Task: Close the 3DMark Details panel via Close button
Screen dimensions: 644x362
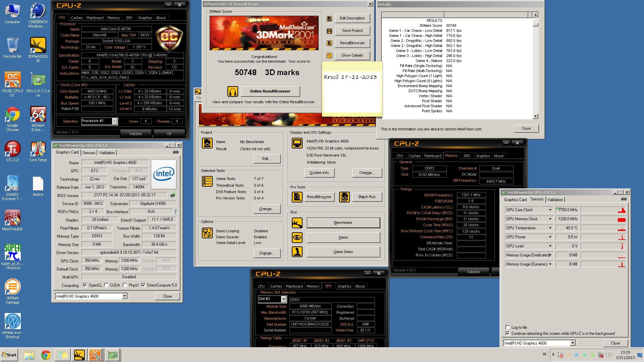Action: [x=526, y=129]
